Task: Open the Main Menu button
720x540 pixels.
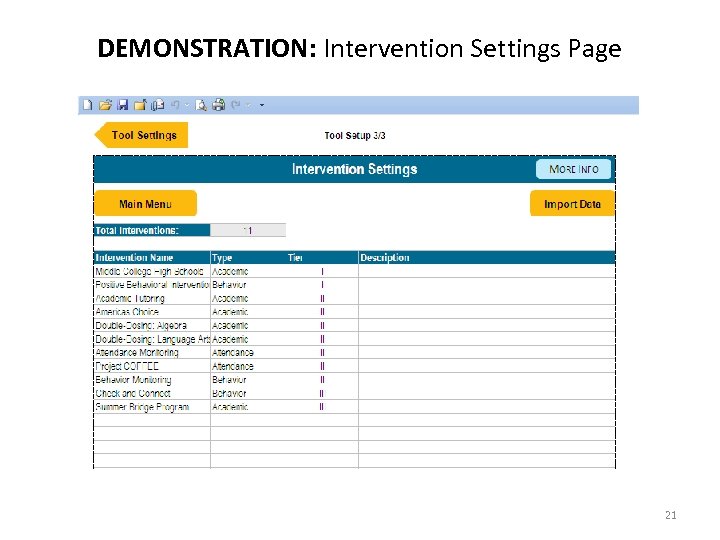Action: coord(146,203)
